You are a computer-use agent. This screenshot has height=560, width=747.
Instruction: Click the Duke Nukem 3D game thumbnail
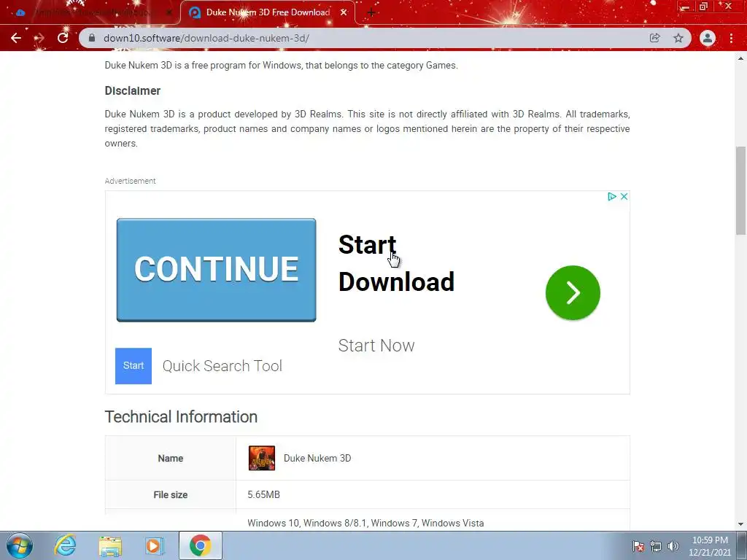click(x=262, y=458)
